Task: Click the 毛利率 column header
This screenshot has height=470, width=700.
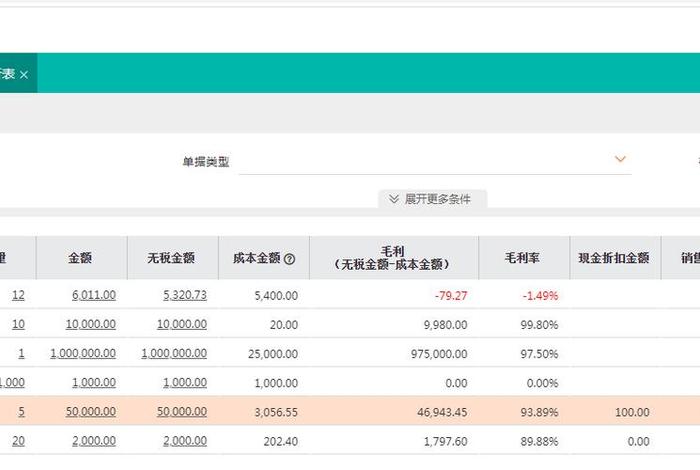Action: 524,258
